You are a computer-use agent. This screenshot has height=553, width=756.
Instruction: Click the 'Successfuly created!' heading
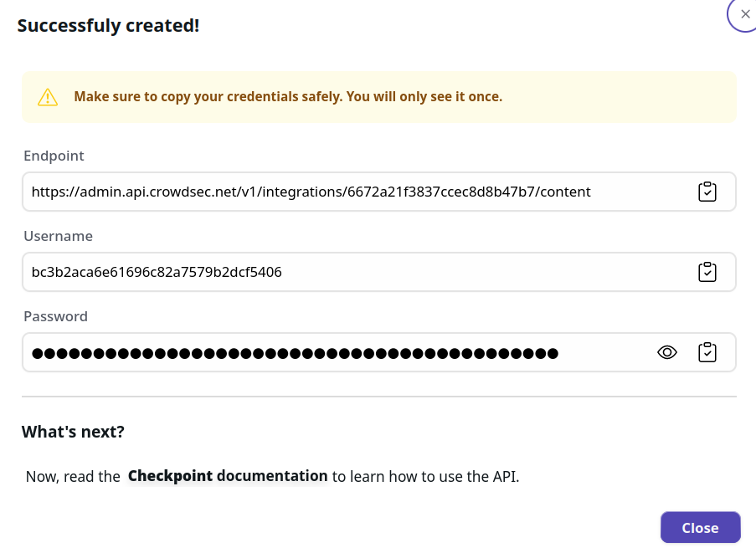(x=108, y=25)
